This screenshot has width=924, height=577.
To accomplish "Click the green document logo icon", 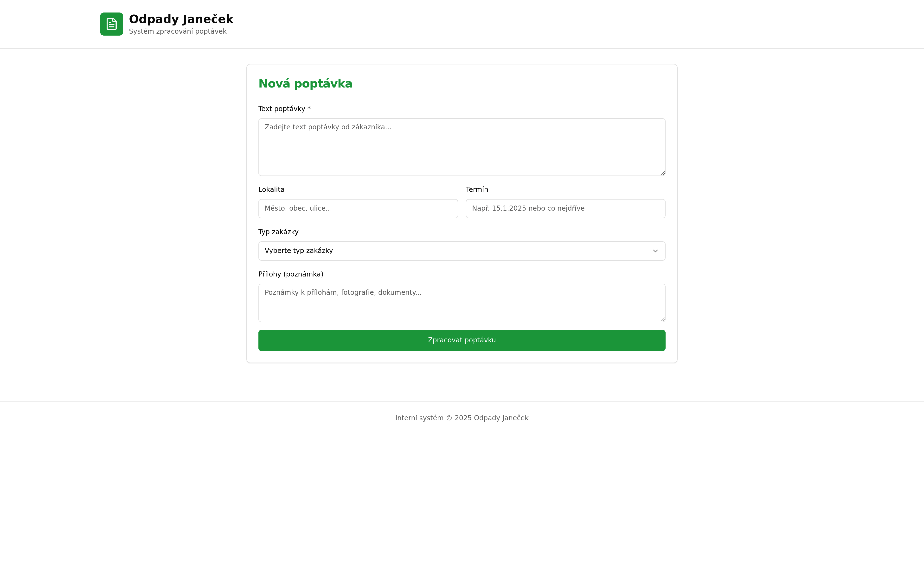I will (x=111, y=24).
